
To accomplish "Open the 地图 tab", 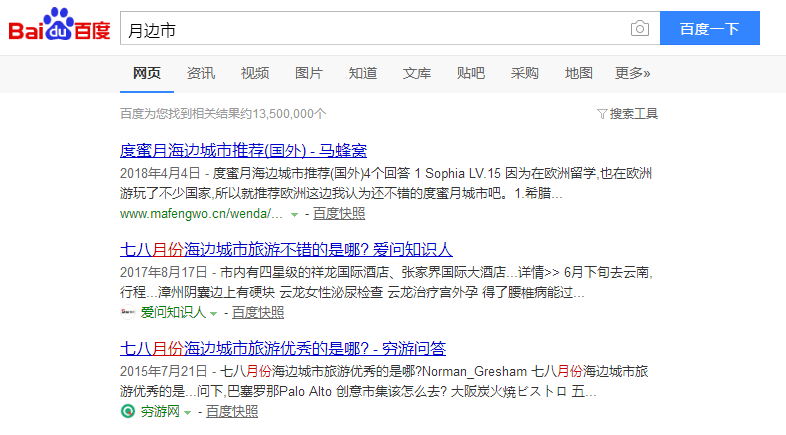I will (x=578, y=73).
